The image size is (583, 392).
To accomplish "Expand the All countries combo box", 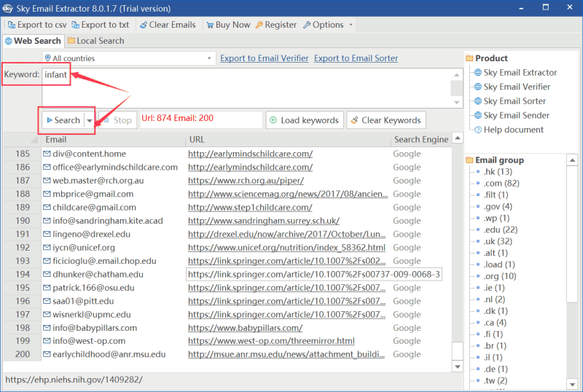I will click(x=209, y=58).
